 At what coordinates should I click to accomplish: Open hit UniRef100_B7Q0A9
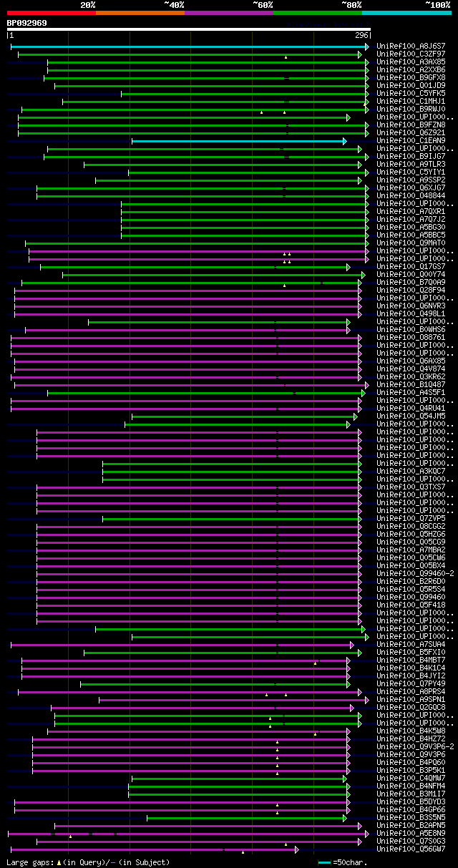pos(411,282)
